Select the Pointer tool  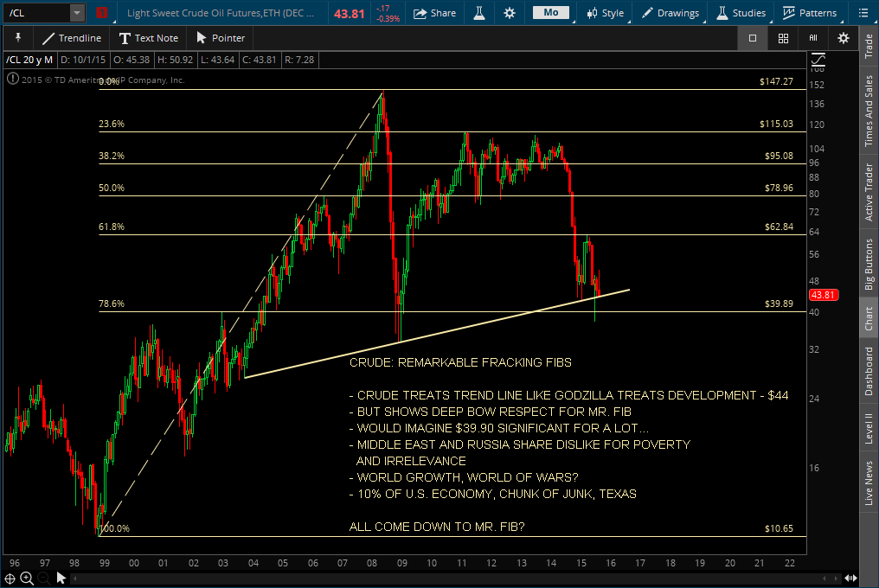click(x=219, y=38)
